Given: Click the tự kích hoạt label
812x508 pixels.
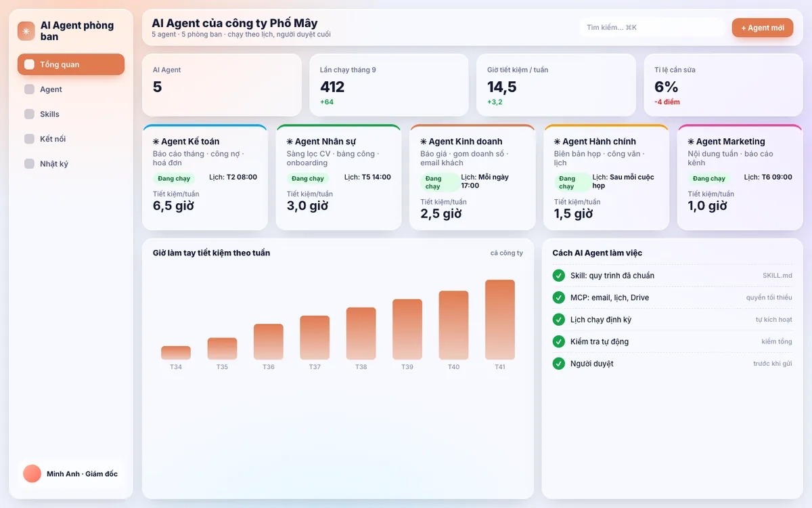Looking at the screenshot, I should [774, 320].
